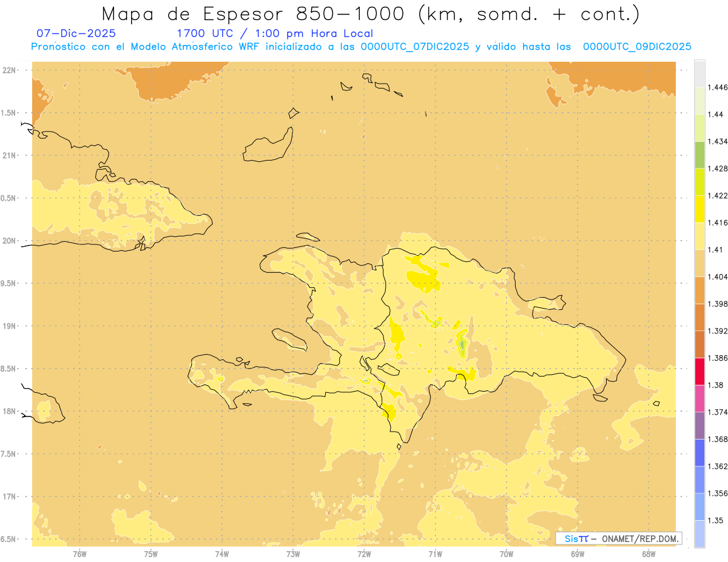Click the legend value '1.416'

pos(717,222)
